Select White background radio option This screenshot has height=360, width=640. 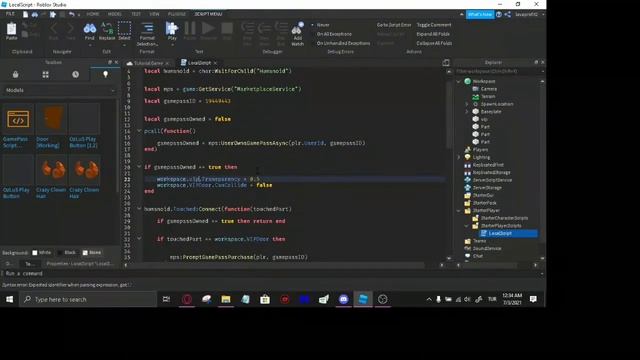pyautogui.click(x=35, y=253)
